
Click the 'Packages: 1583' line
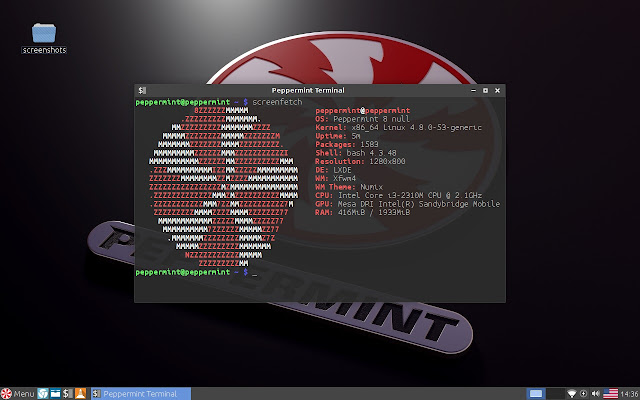pyautogui.click(x=347, y=144)
